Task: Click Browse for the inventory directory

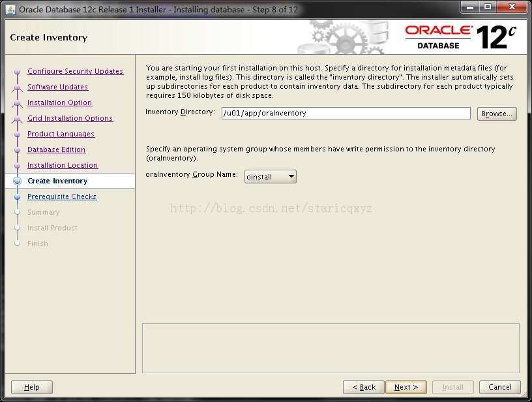Action: coord(497,114)
